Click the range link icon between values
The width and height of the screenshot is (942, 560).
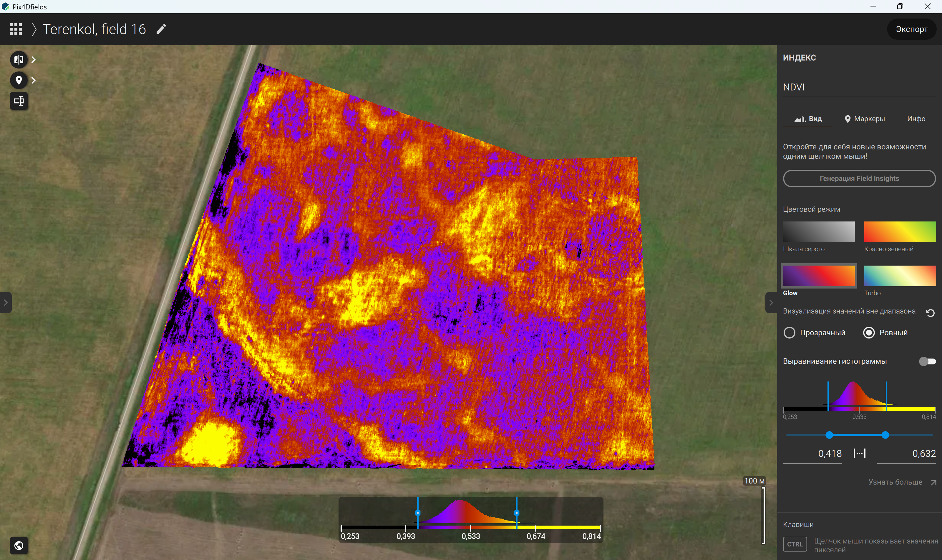coord(859,453)
